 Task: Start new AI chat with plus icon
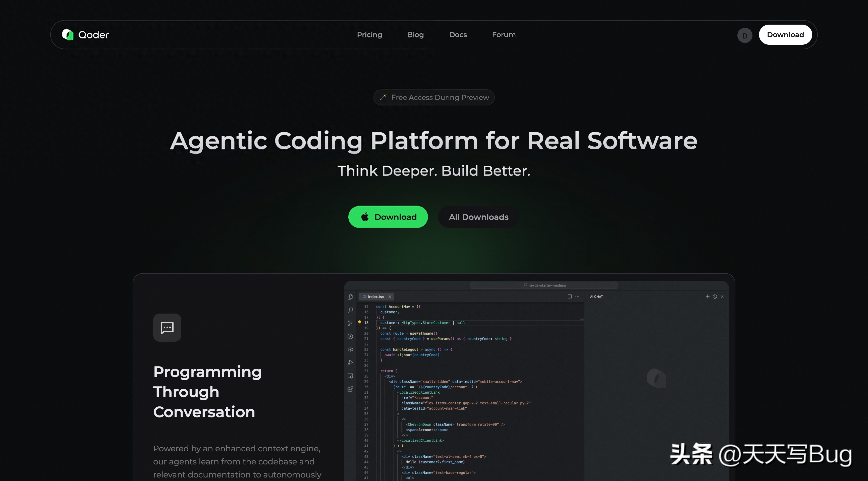707,297
